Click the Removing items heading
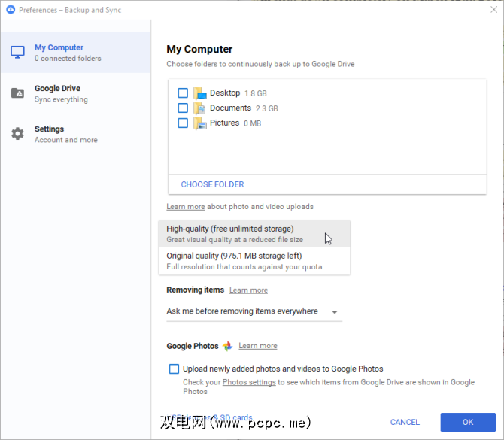Image resolution: width=504 pixels, height=440 pixels. point(195,290)
